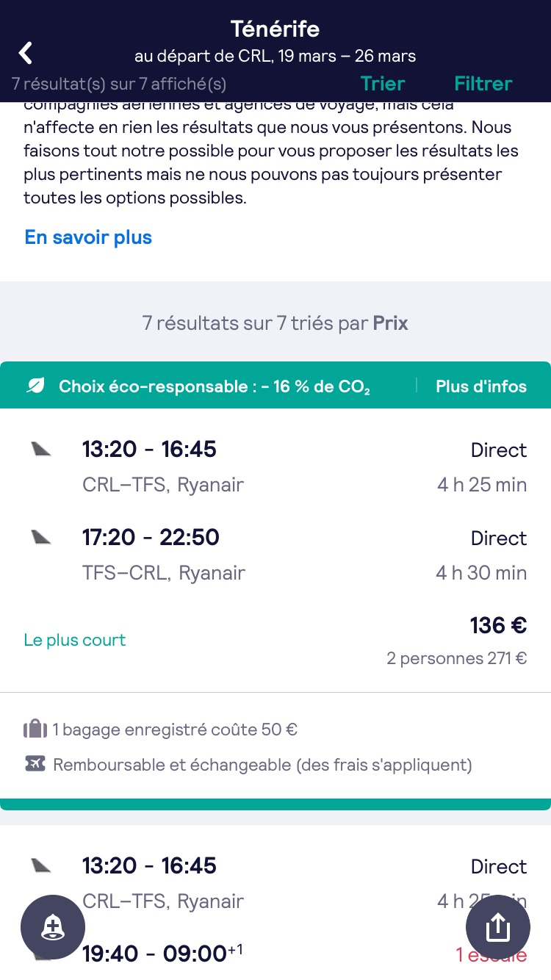Tap the refundable ticket icon

35,765
